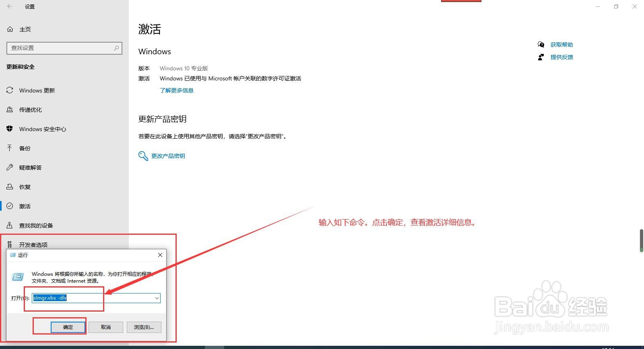This screenshot has height=349, width=644.
Task: Click the key icon beside 更改产品密钥
Action: [143, 156]
